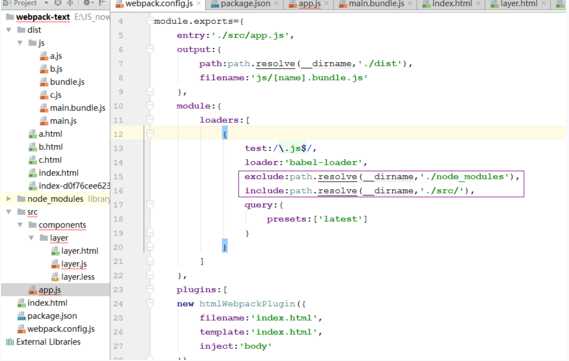Click the hide Project panel icon

pyautogui.click(x=102, y=3)
